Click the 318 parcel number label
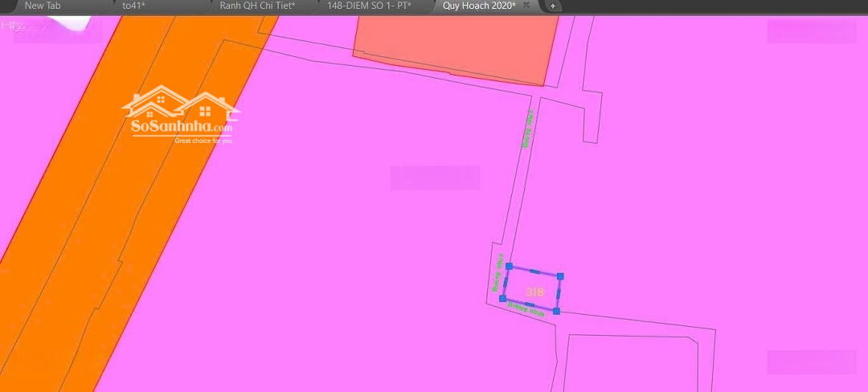868x392 pixels. (x=534, y=292)
